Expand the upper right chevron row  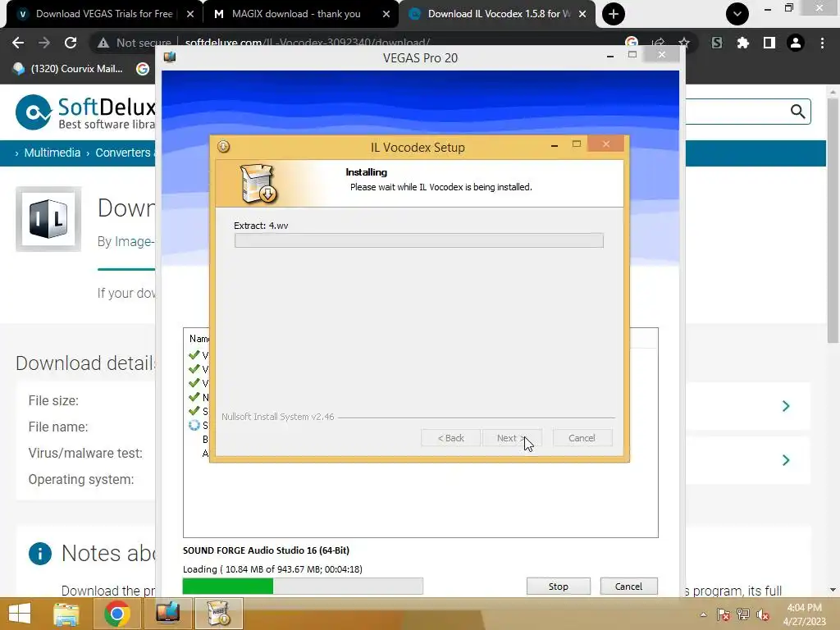click(786, 406)
